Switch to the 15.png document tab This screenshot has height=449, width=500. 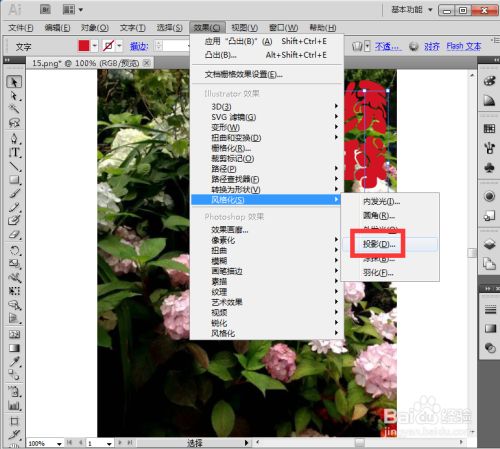click(89, 63)
